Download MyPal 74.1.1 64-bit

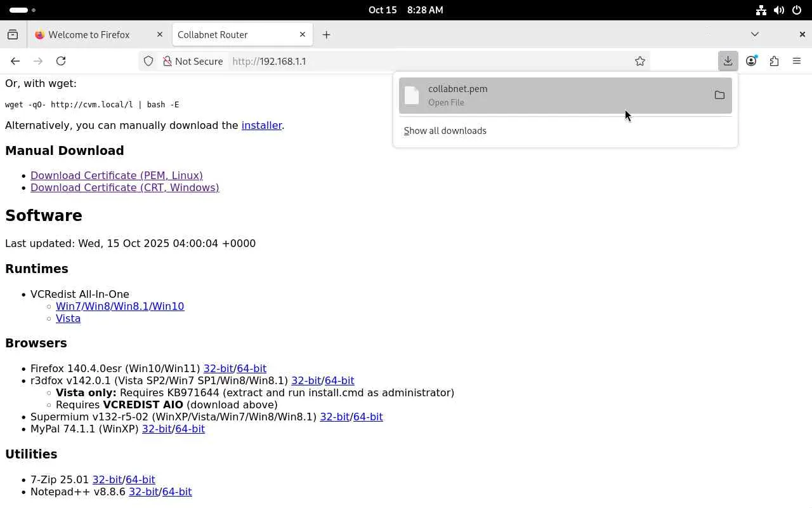190,429
